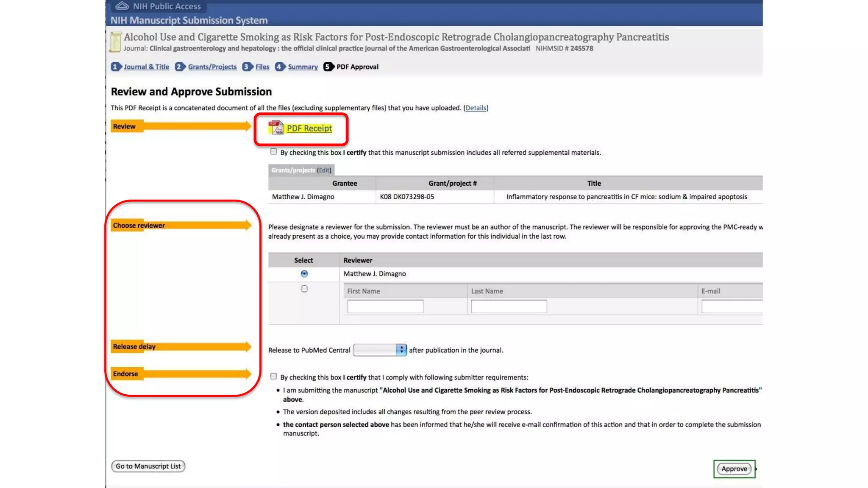868x488 pixels.
Task: Check the supplemental materials certification box
Action: [x=273, y=152]
